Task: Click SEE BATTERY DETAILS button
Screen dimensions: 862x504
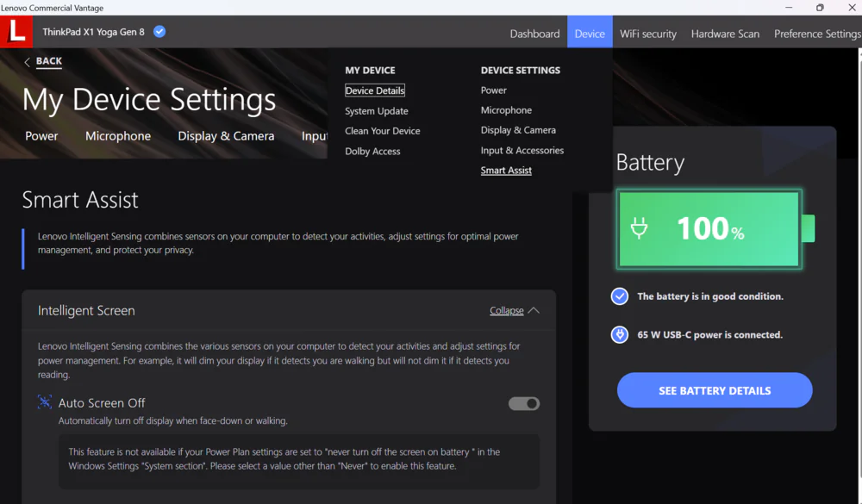Action: tap(715, 390)
